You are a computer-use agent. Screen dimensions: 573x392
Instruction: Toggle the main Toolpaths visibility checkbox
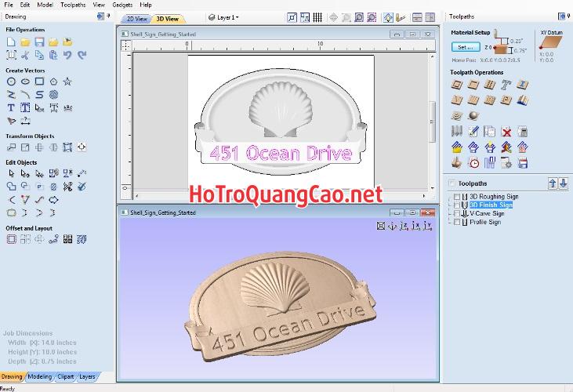point(451,183)
